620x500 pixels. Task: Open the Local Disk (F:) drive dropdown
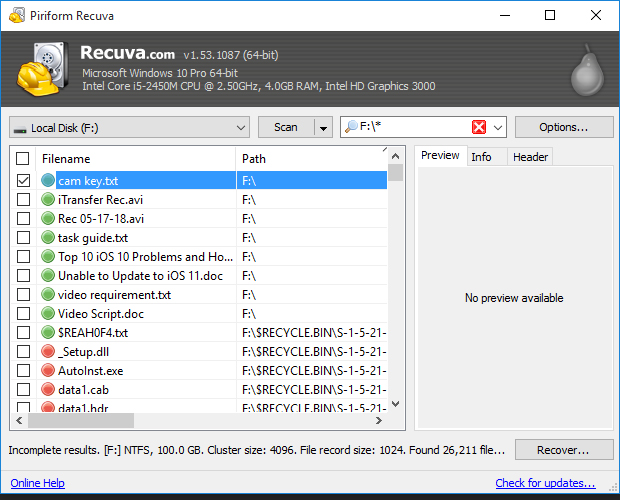click(129, 127)
